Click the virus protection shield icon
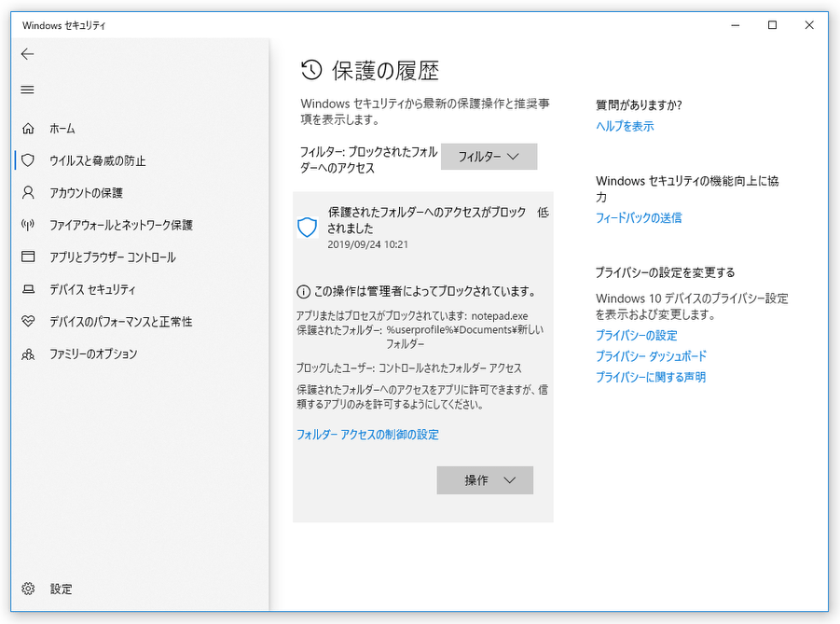The width and height of the screenshot is (840, 624). (x=28, y=160)
